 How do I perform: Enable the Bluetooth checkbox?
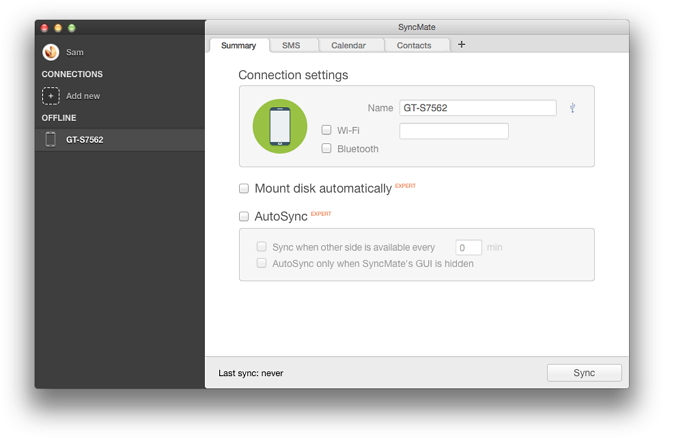coord(326,148)
